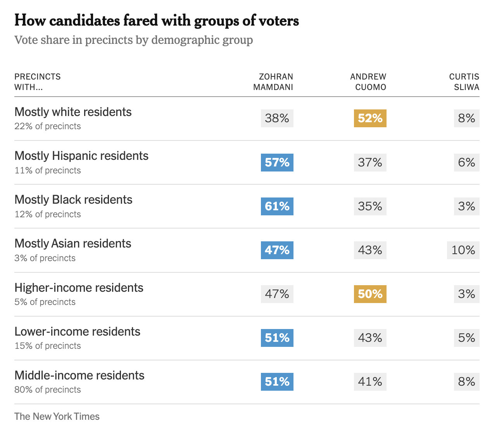Click the blue 57% Mamdani cell

click(277, 162)
